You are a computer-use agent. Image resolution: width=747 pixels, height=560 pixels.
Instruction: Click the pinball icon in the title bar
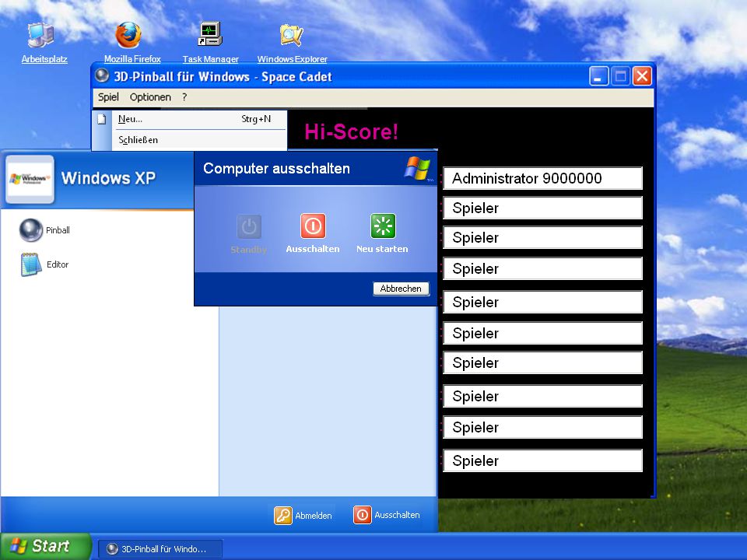pyautogui.click(x=101, y=75)
